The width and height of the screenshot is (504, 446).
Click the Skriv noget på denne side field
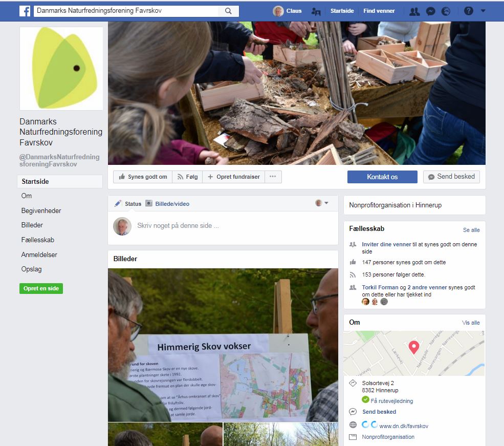(x=178, y=226)
